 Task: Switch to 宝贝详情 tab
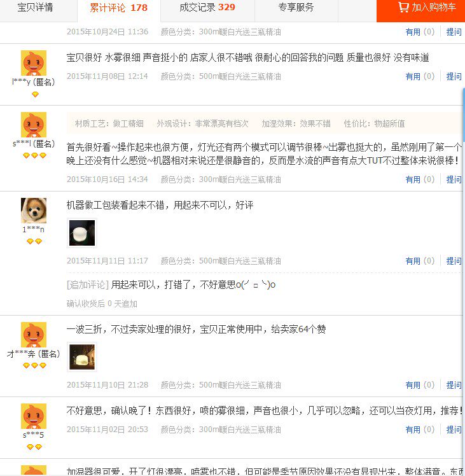pos(35,7)
